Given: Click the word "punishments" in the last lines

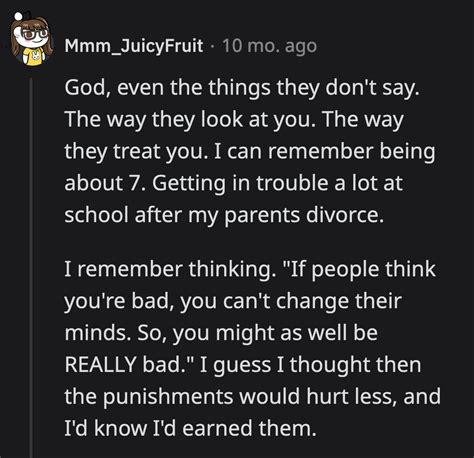Looking at the screenshot, I should (168, 397).
